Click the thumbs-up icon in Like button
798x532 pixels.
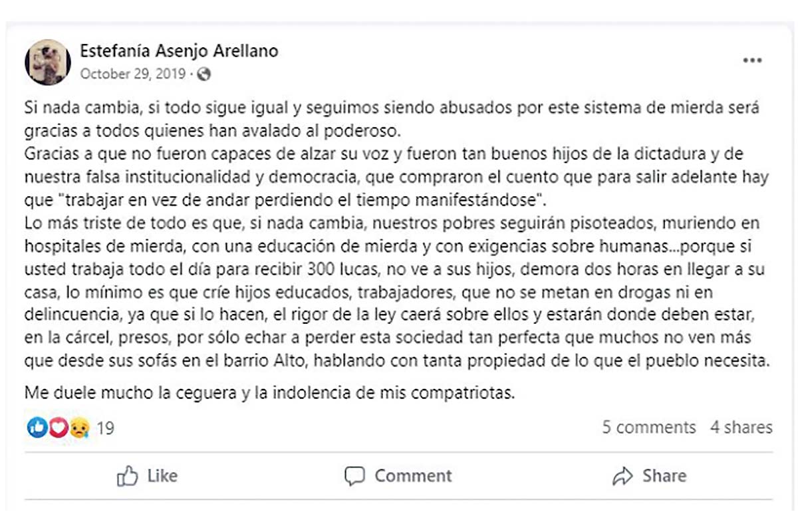(x=128, y=476)
